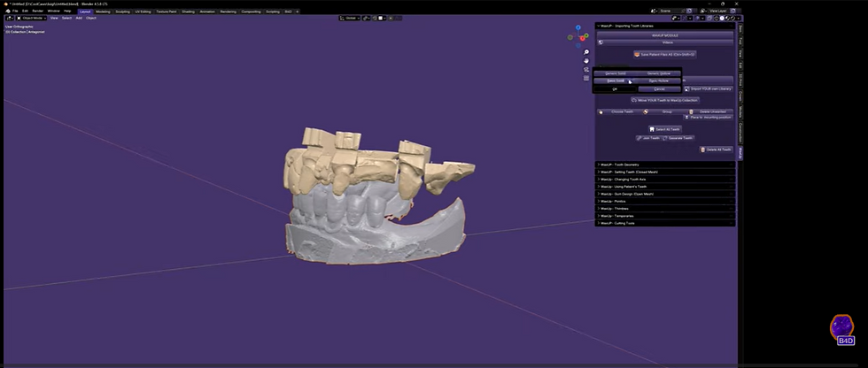Expand WaxUp Using Patient's Teeth panel
This screenshot has width=868, height=368.
click(665, 186)
